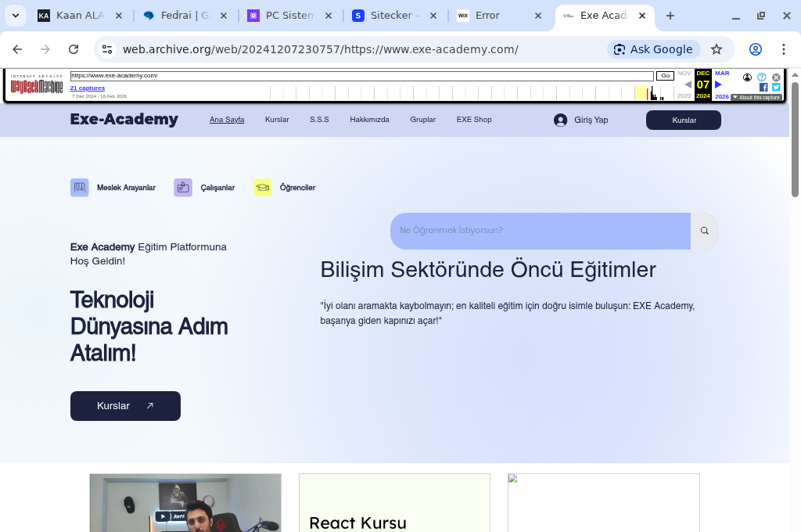Viewport: 801px width, 532px height.
Task: Switch to the Error tab
Action: click(x=487, y=15)
